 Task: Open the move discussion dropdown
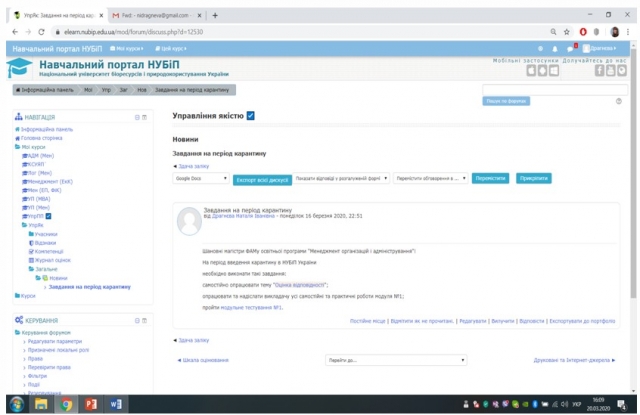coord(431,178)
